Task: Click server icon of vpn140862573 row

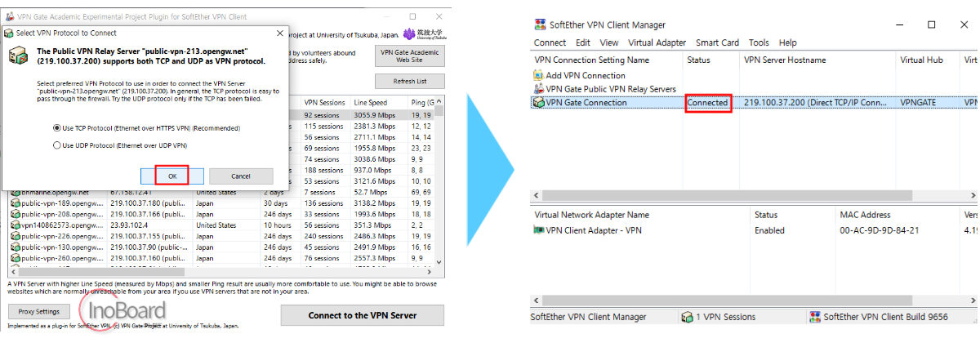Action: tap(15, 225)
